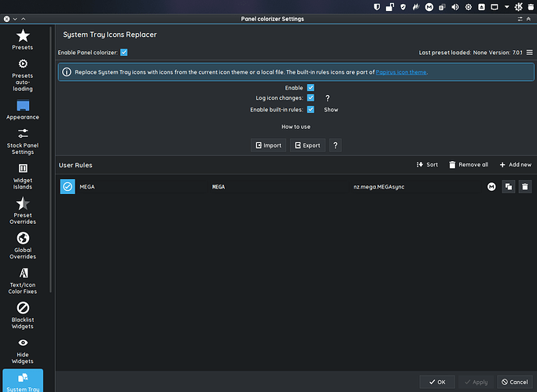Click the Import button

point(268,145)
